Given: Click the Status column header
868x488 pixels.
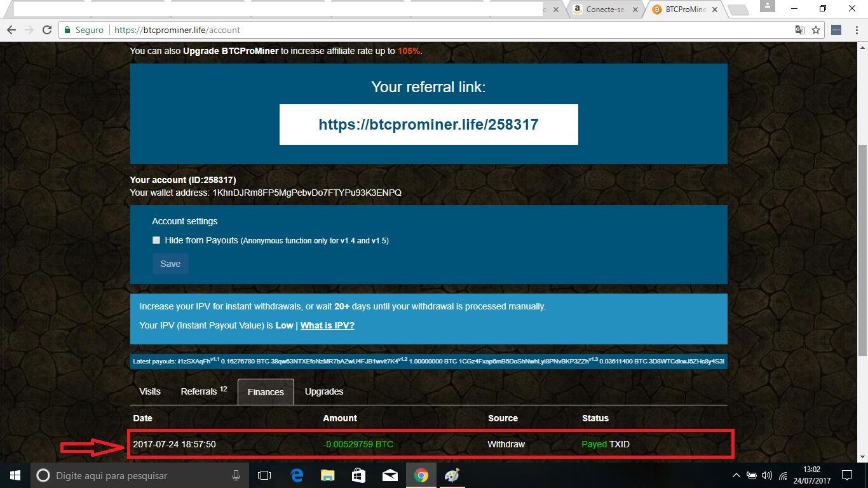Looking at the screenshot, I should [595, 418].
